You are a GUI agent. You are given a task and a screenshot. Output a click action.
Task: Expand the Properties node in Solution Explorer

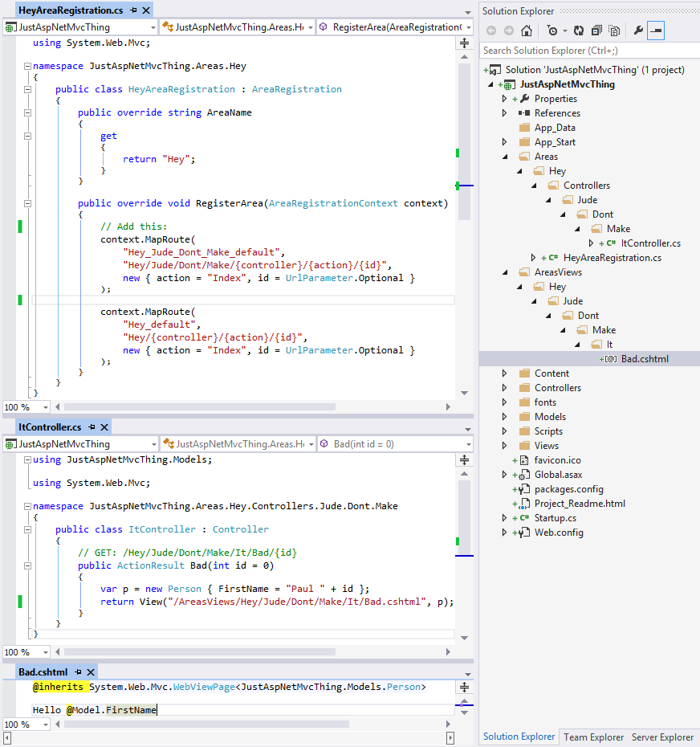point(504,99)
